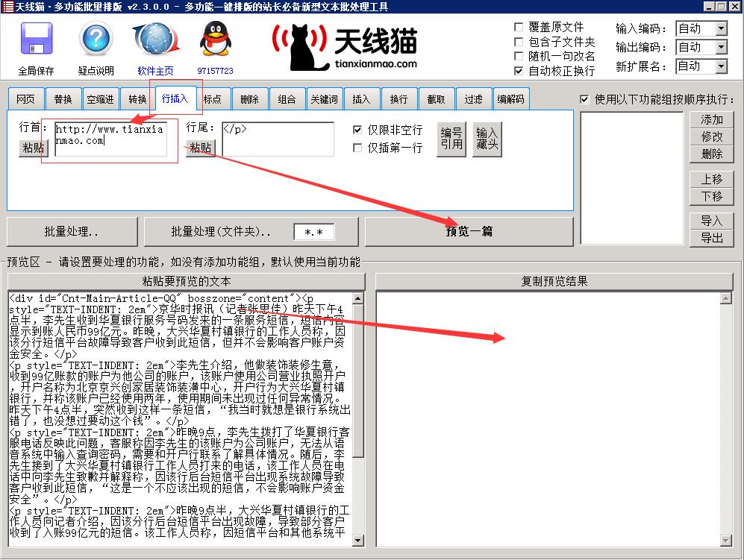Image resolution: width=744 pixels, height=560 pixels.
Task: Enable 仅插第一行 checkbox
Action: click(x=357, y=148)
